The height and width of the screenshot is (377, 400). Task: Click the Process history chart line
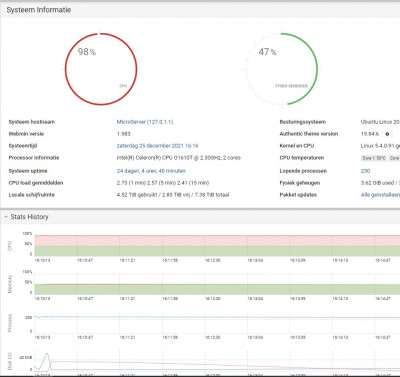tap(217, 317)
